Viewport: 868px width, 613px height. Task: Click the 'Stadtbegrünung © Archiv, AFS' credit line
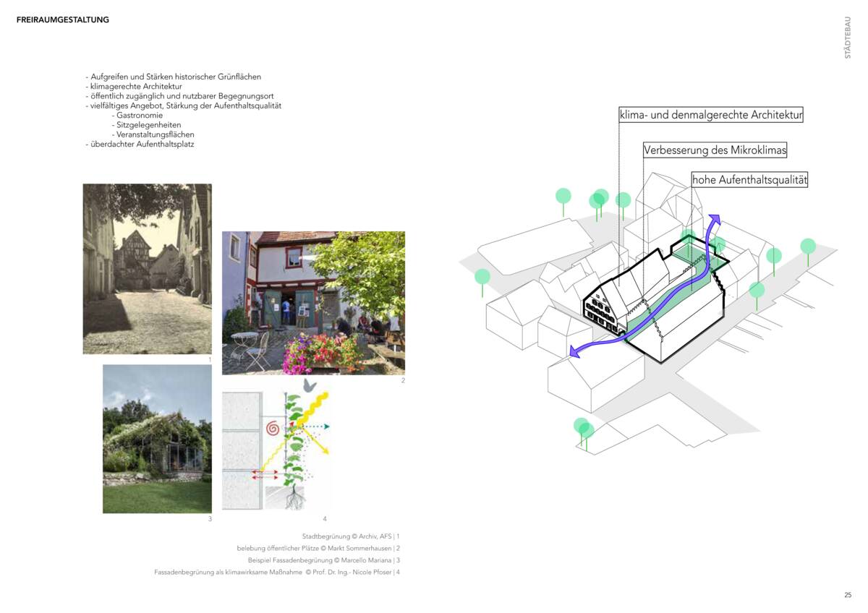click(350, 536)
